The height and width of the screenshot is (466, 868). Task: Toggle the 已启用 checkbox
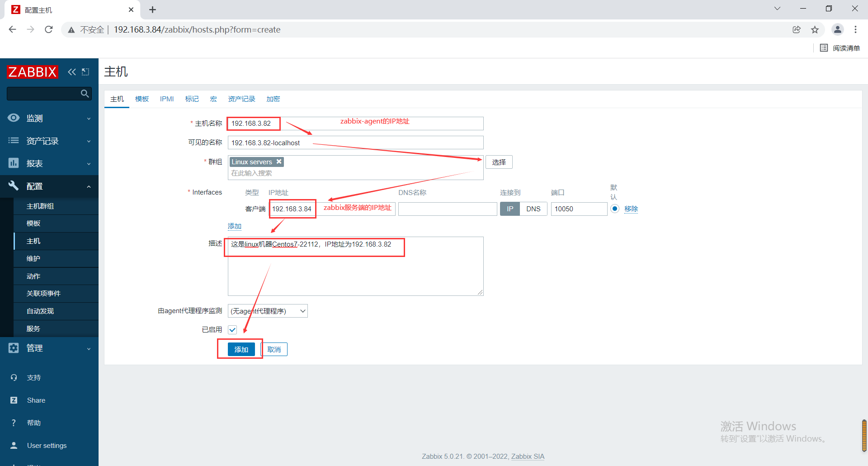click(x=232, y=330)
